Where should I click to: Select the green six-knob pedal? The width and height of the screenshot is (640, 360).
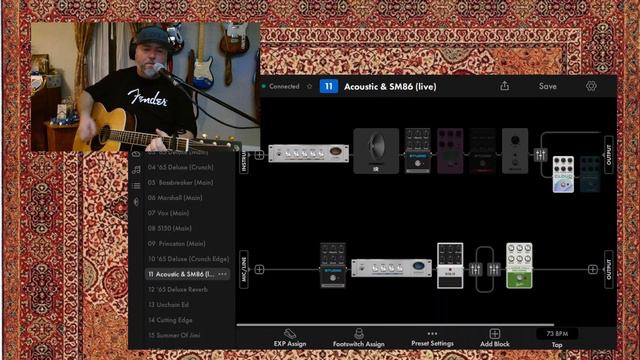(519, 266)
